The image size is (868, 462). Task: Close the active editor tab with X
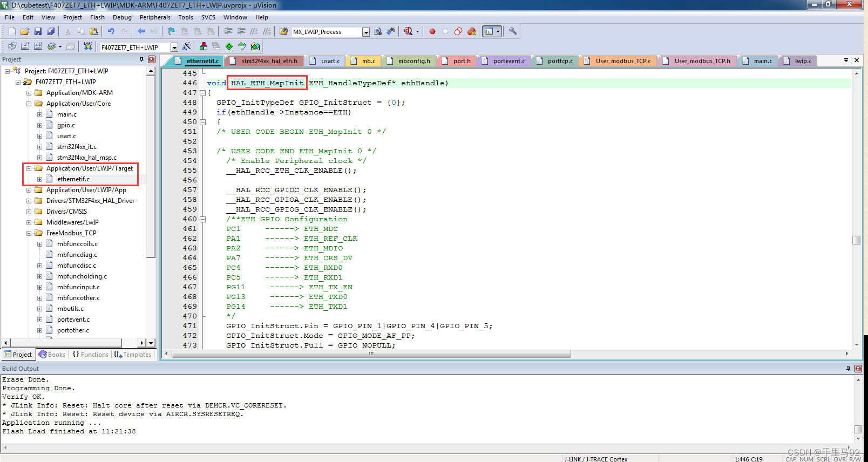[857, 60]
